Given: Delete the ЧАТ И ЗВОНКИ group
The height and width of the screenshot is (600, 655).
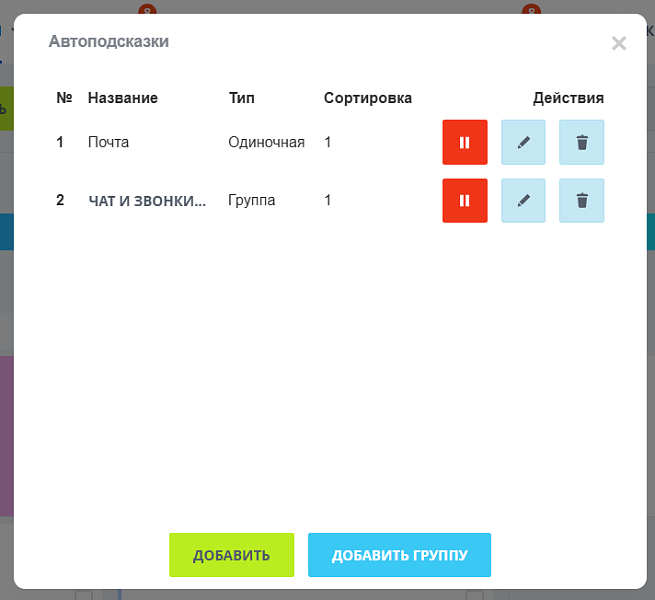Looking at the screenshot, I should tap(581, 200).
